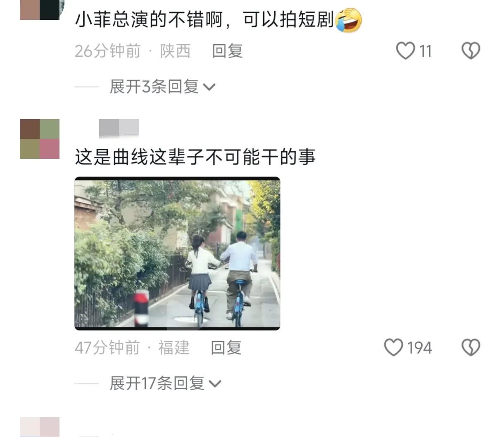Tap the 福建 location label

coord(174,347)
